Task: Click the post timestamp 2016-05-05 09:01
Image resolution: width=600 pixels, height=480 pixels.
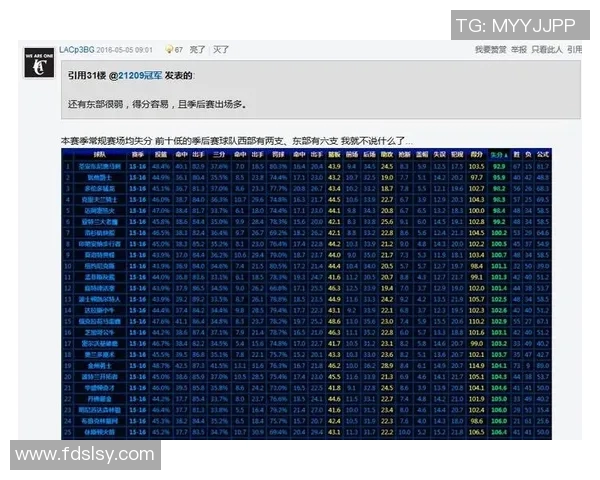Action: click(124, 50)
